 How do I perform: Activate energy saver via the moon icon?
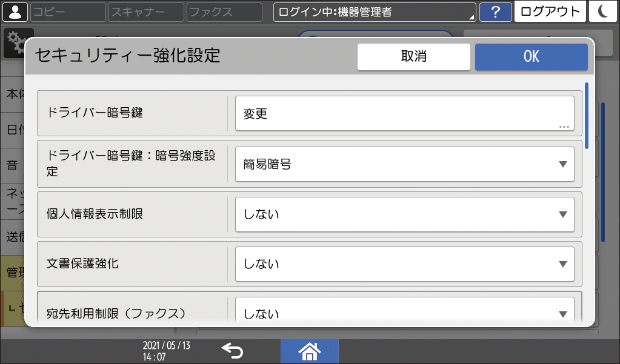pyautogui.click(x=602, y=12)
